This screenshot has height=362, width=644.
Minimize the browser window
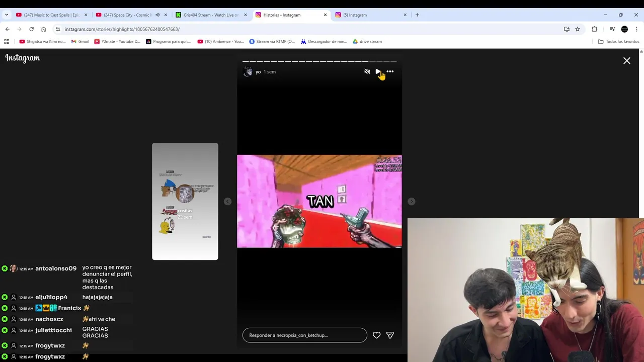pyautogui.click(x=605, y=15)
